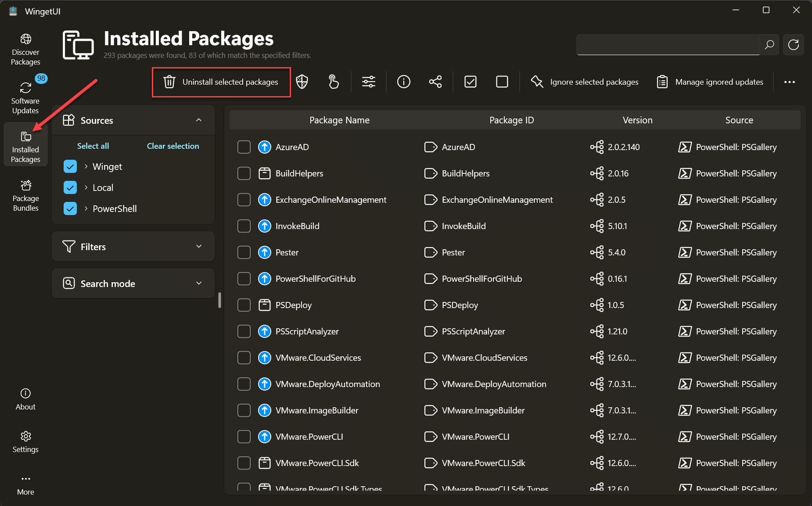Show package details info icon

click(403, 82)
